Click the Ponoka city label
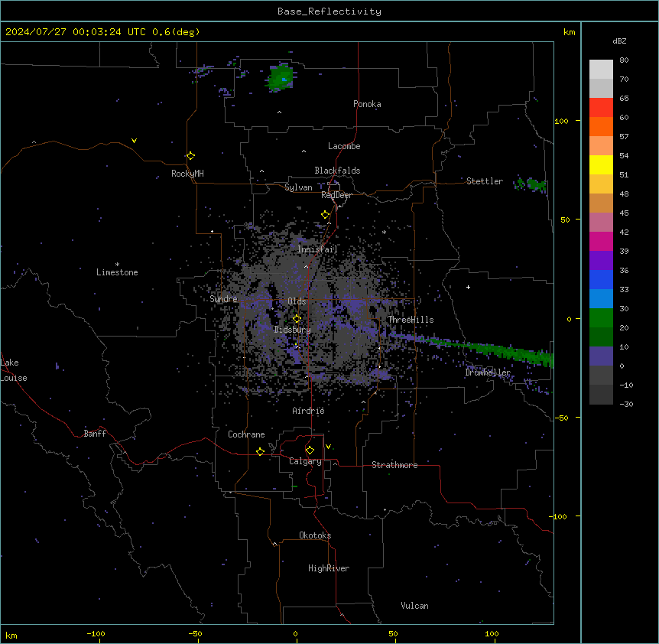659x644 pixels. (x=367, y=104)
